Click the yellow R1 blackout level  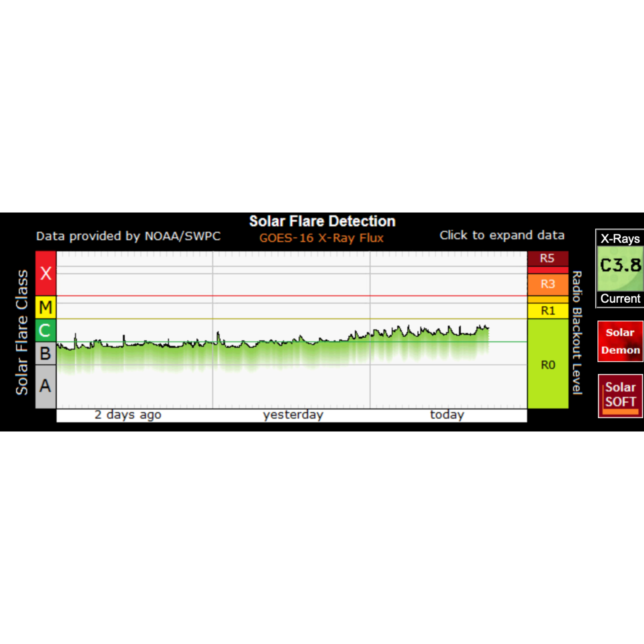(547, 311)
